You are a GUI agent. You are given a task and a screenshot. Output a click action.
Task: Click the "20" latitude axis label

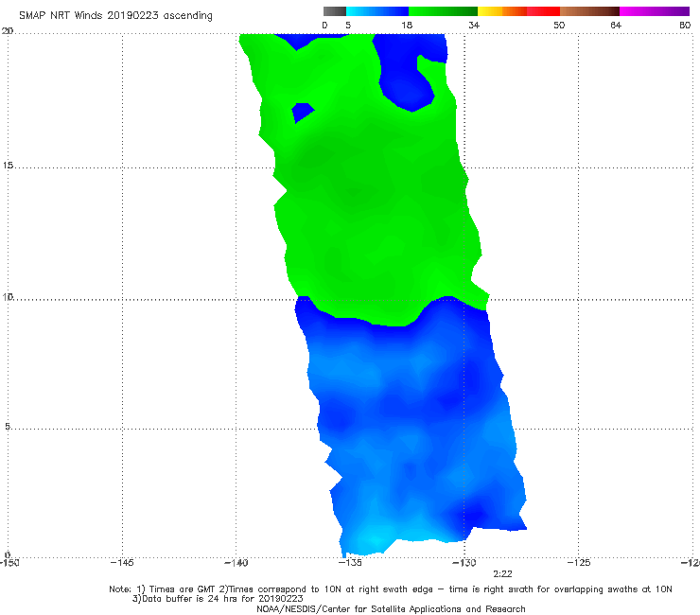pos(8,31)
